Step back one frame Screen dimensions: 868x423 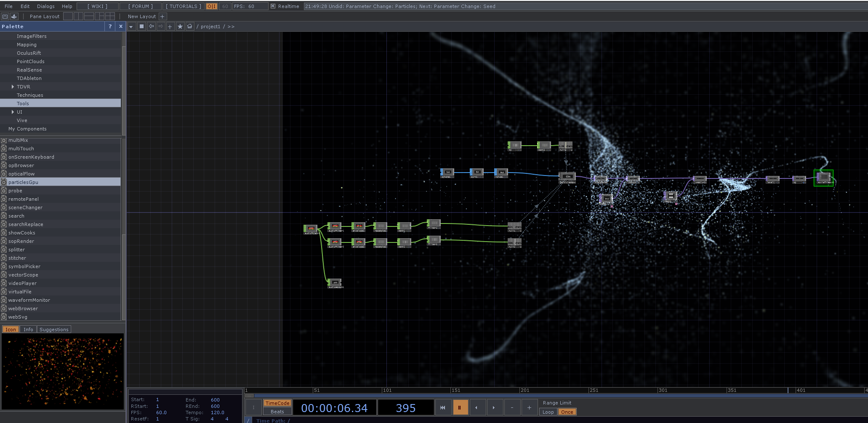[476, 407]
